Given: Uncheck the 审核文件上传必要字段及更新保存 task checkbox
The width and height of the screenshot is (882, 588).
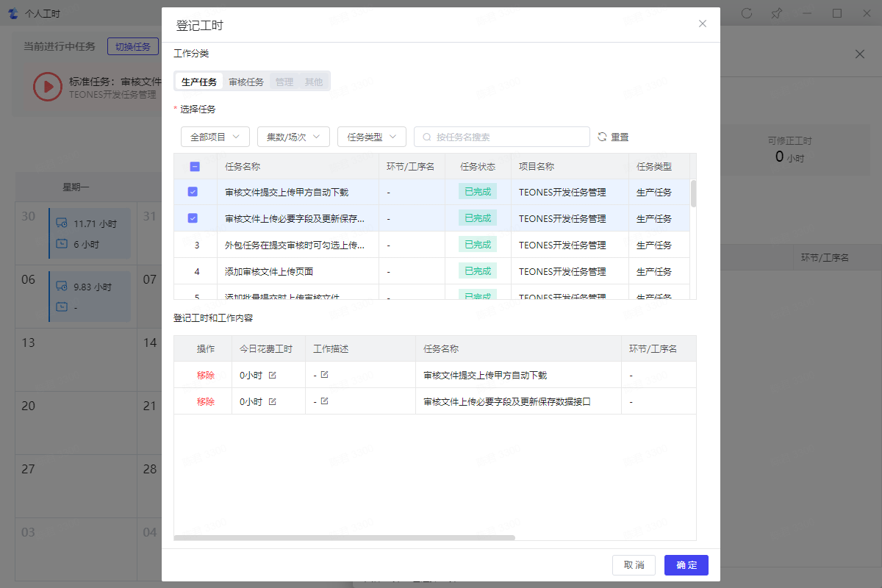Looking at the screenshot, I should [x=193, y=218].
